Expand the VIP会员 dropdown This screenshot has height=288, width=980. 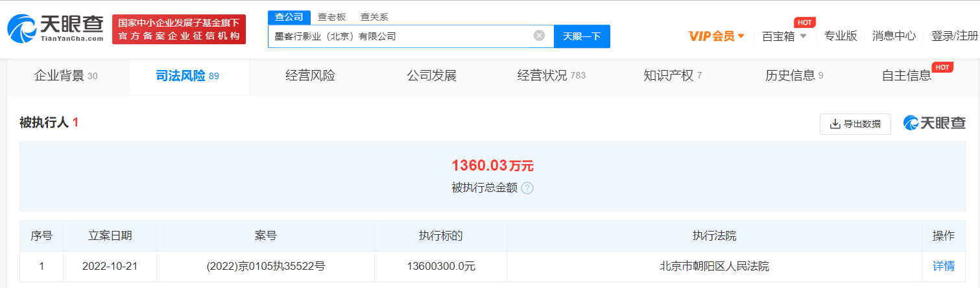(x=716, y=36)
